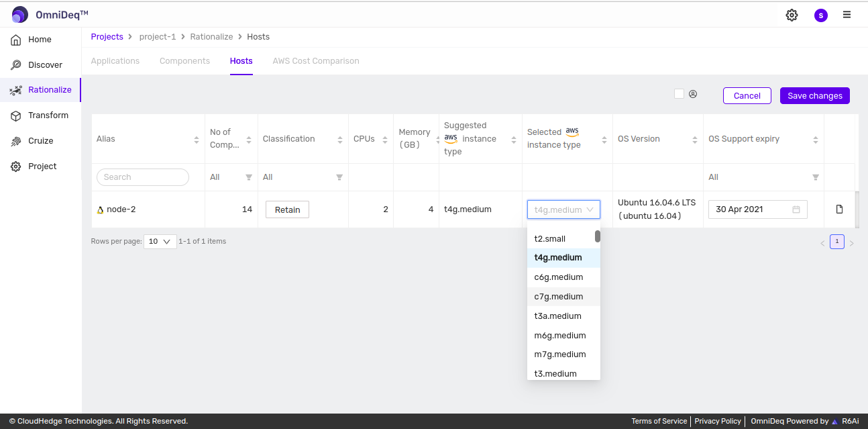Open the settings gear icon in header
This screenshot has height=429, width=868.
click(x=792, y=15)
